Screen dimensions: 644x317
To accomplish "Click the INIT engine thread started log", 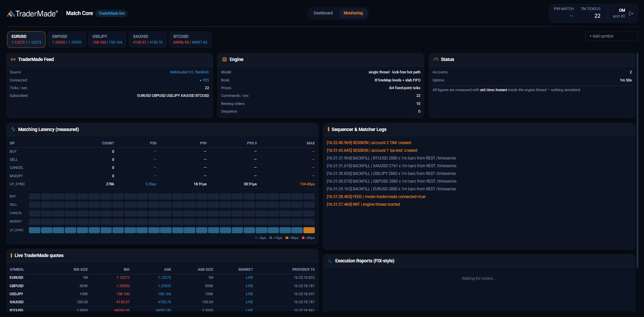I will click(x=363, y=204).
